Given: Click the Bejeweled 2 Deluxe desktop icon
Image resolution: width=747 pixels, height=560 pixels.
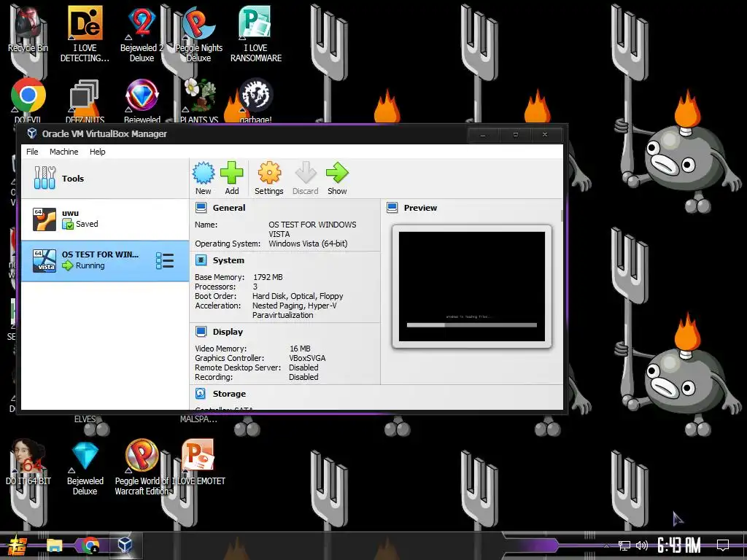Looking at the screenshot, I should (142, 34).
